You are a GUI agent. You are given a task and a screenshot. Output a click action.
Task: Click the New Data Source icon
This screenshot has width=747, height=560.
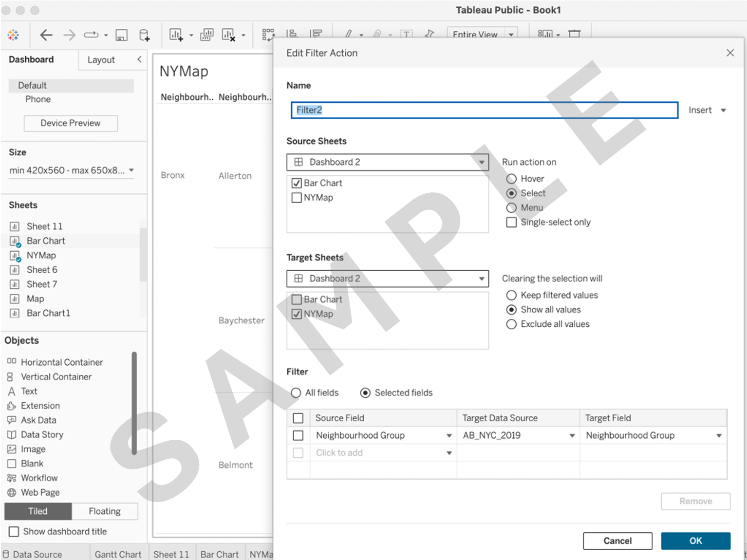144,35
